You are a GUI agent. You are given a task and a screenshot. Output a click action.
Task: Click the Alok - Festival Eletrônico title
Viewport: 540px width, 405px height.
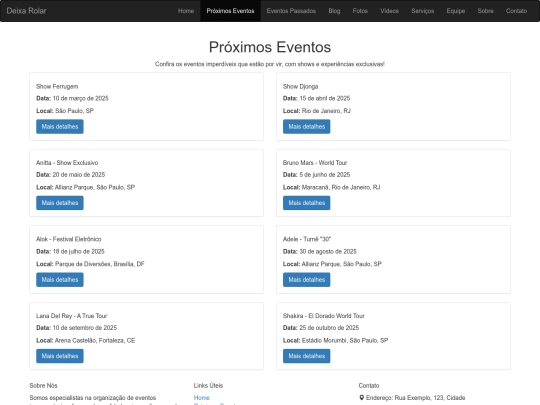(69, 239)
